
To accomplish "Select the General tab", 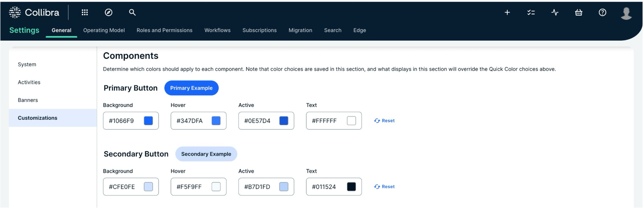I will 61,30.
